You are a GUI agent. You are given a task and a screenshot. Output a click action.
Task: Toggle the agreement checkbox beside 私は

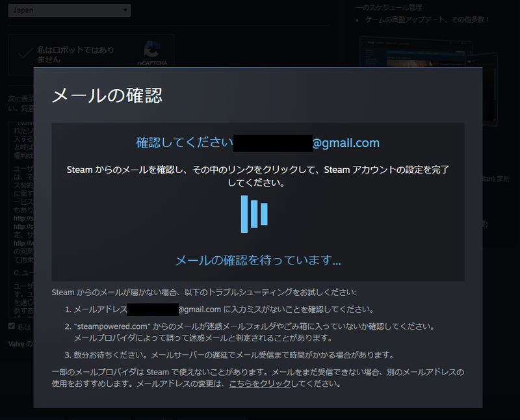(12, 326)
